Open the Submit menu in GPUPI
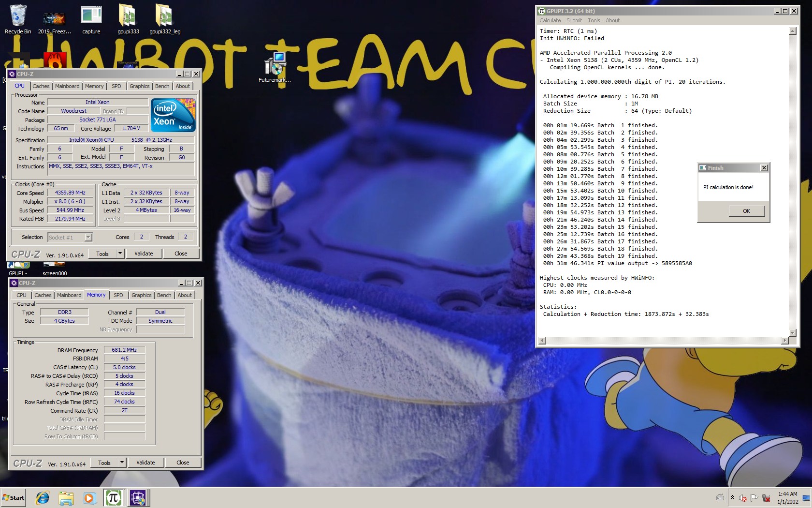812x508 pixels. coord(574,20)
